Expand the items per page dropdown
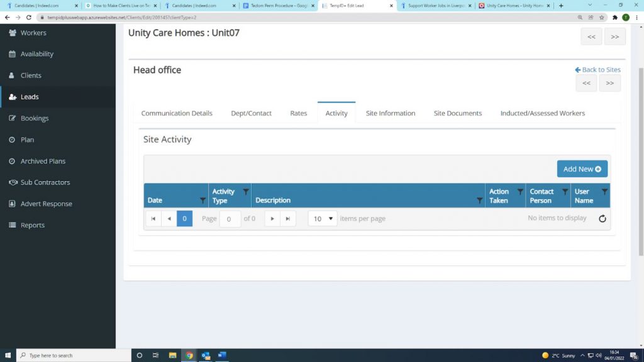The width and height of the screenshot is (644, 362). pyautogui.click(x=323, y=219)
